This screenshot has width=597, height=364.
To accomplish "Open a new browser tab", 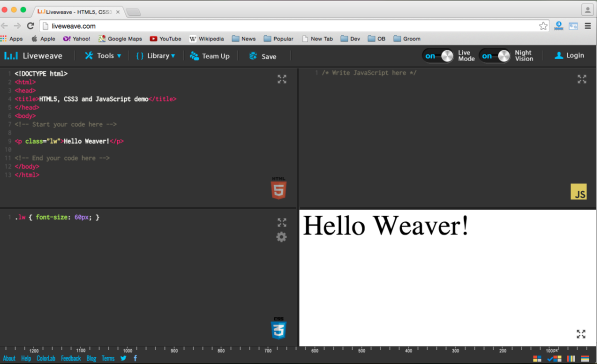I will pos(133,12).
